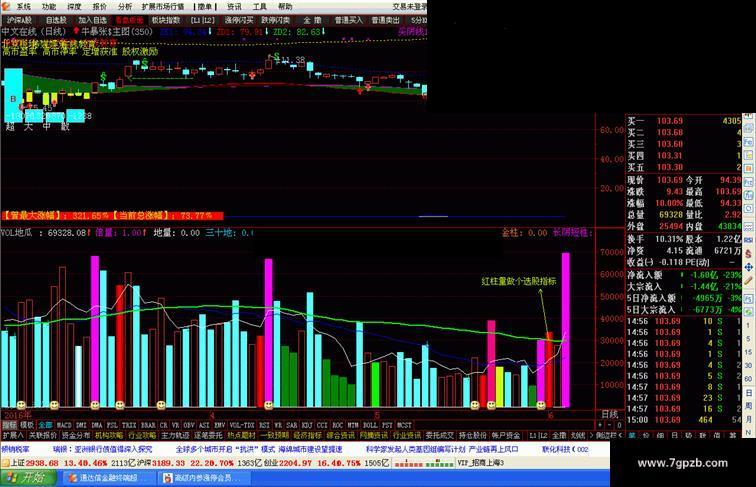Click the green refresh icon below F5
The width and height of the screenshot is (756, 487).
(x=748, y=311)
